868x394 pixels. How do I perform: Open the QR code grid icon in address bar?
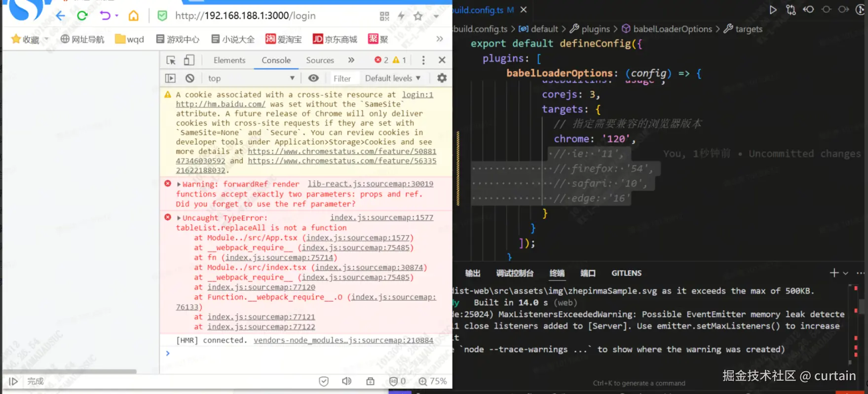384,16
